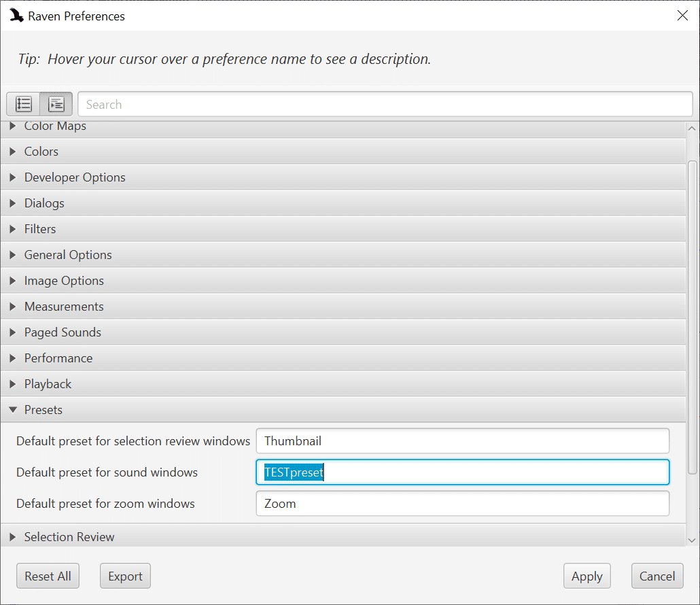This screenshot has width=700, height=605.
Task: Select the Color Maps header label
Action: (x=55, y=126)
